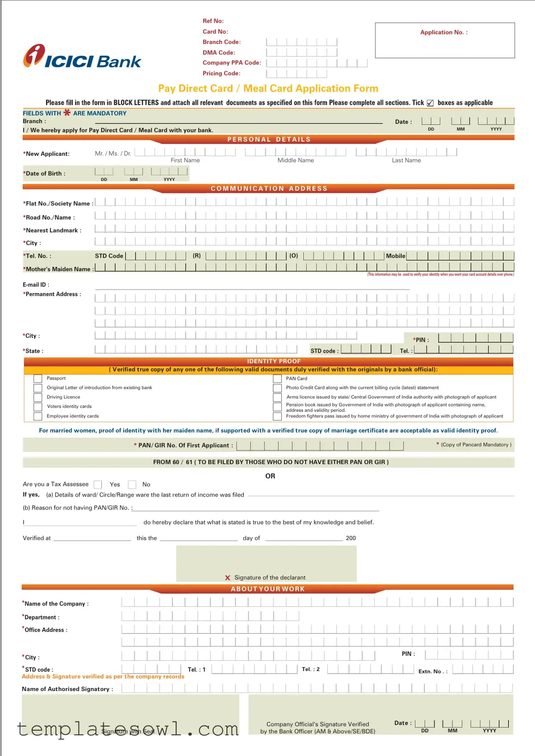Viewport: 535px width, 756px height.
Task: Click the Road No./Name field
Action: [x=305, y=215]
